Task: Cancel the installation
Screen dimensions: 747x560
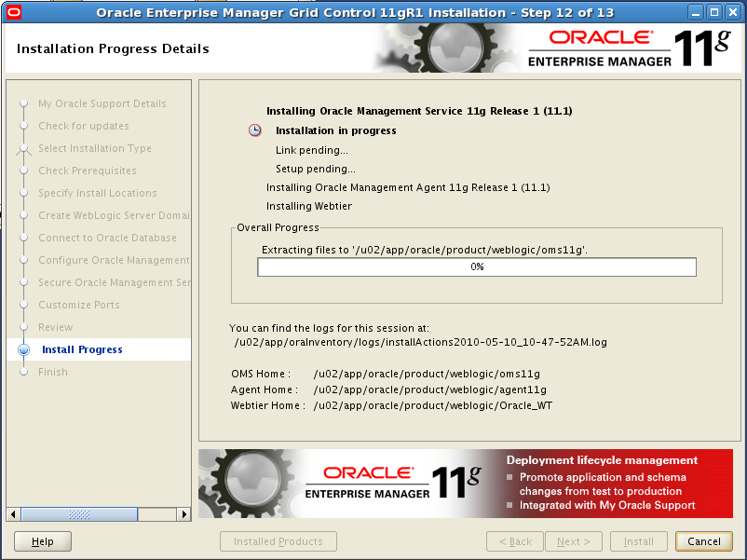Action: pyautogui.click(x=704, y=541)
